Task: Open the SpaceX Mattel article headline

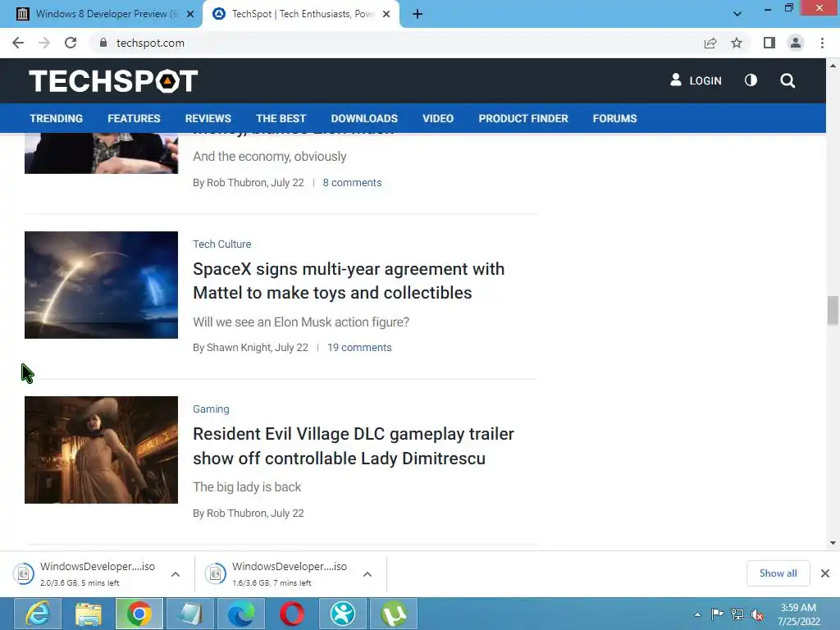Action: [x=349, y=281]
